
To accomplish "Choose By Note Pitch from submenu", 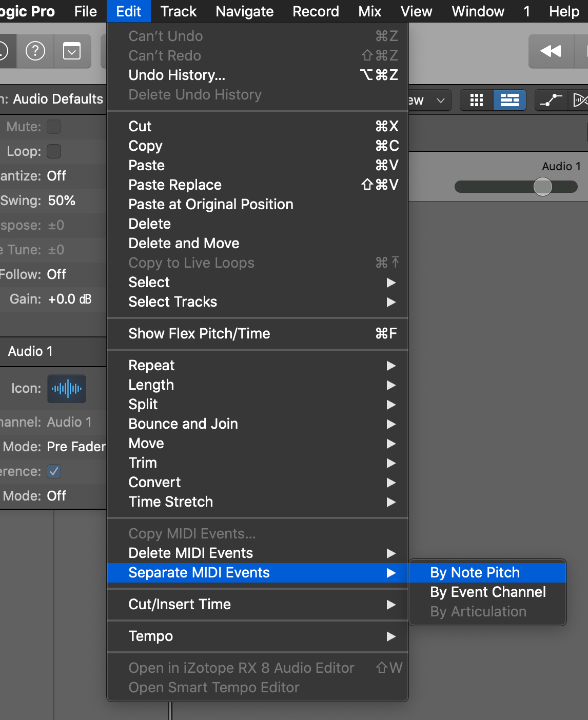I will (x=475, y=572).
